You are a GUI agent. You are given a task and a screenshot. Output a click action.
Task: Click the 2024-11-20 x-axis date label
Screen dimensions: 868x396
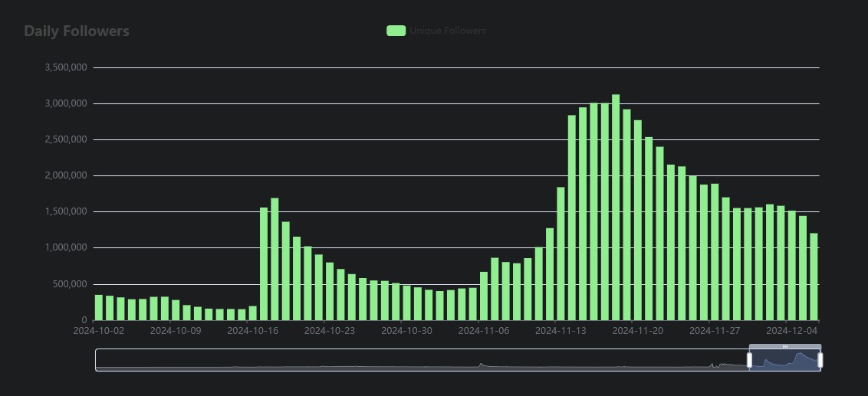coord(638,331)
